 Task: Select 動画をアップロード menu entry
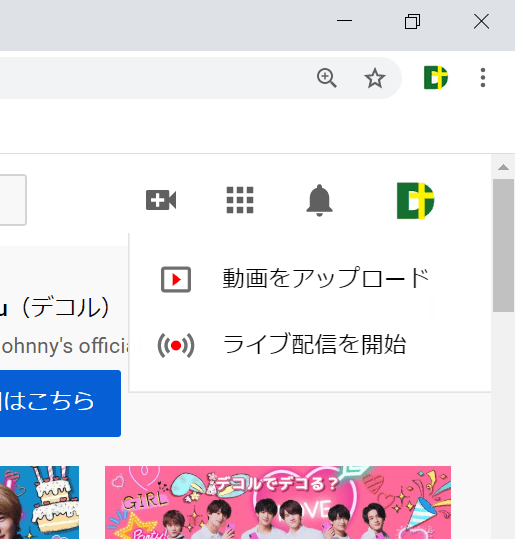click(310, 279)
